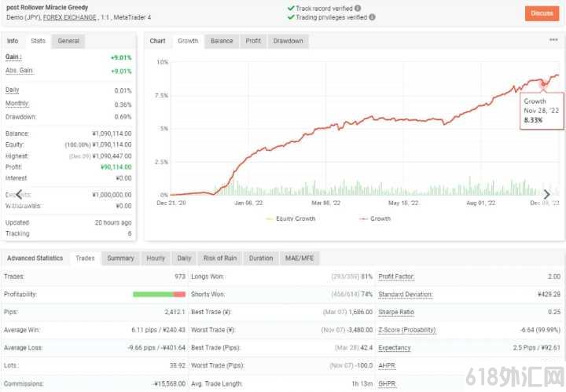Click the Track record verified info icon
566x392 pixels.
coord(358,9)
